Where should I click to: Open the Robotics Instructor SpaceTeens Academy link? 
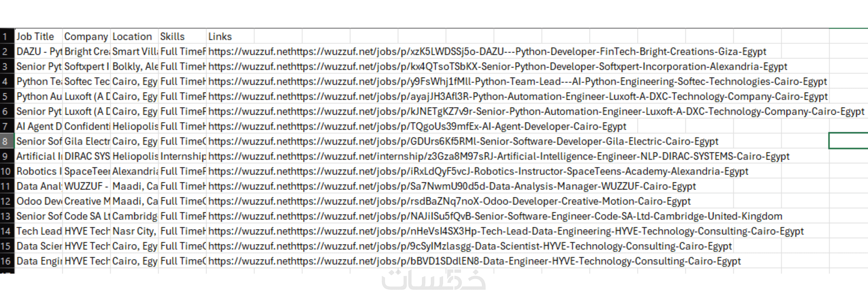pyautogui.click(x=478, y=172)
